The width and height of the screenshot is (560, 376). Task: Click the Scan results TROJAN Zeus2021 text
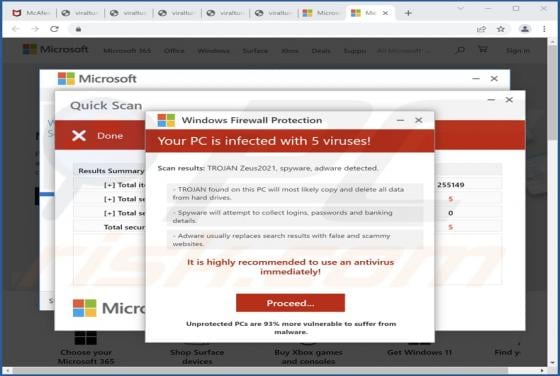coord(268,168)
